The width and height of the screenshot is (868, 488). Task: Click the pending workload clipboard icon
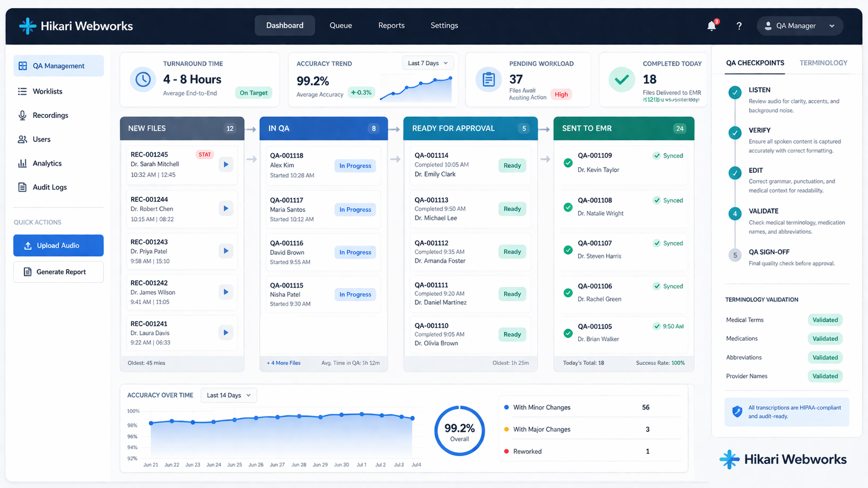coord(488,79)
